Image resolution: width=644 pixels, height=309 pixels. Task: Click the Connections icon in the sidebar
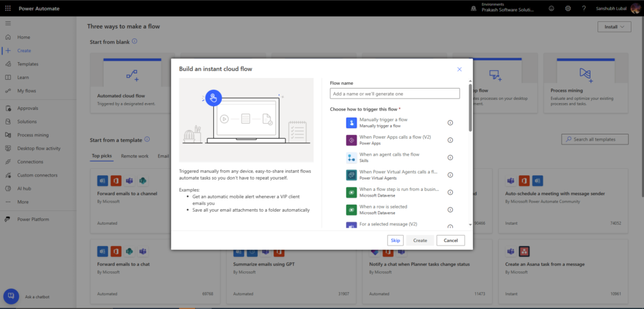point(8,161)
